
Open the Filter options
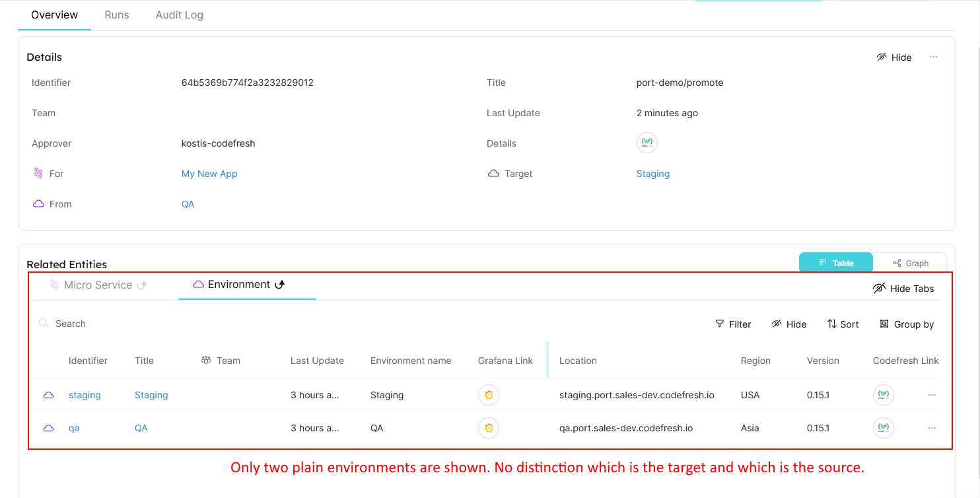[x=733, y=324]
